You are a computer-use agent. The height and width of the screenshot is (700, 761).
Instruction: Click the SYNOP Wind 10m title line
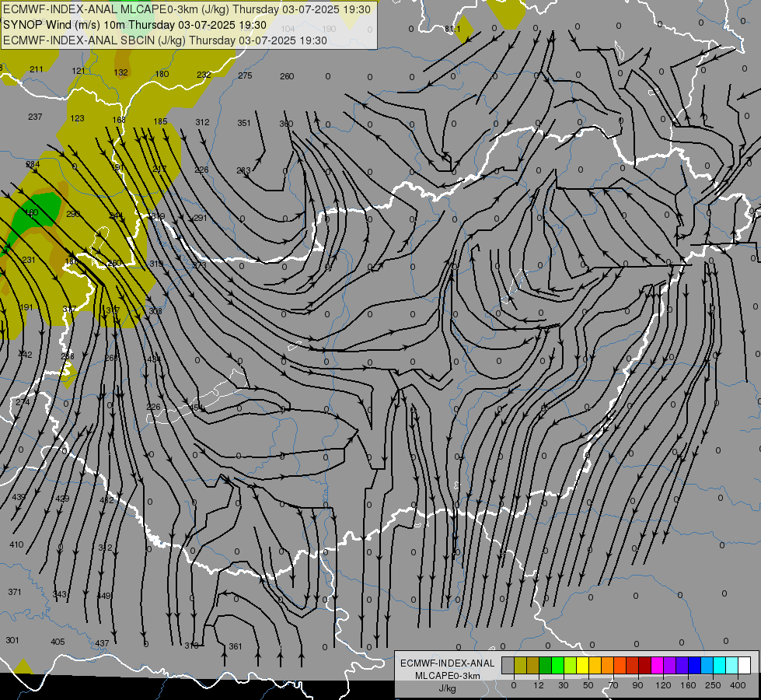click(x=135, y=25)
